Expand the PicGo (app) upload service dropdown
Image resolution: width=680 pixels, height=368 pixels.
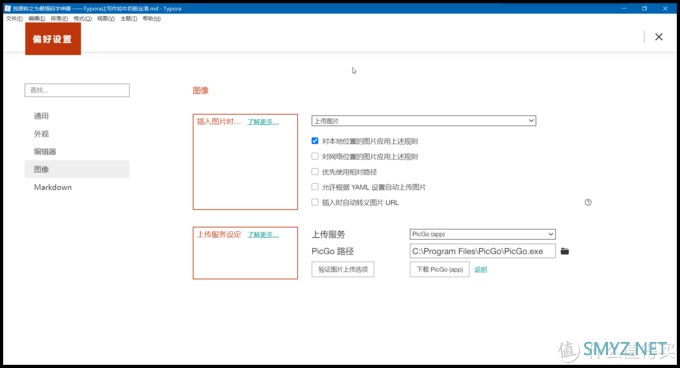(x=482, y=234)
